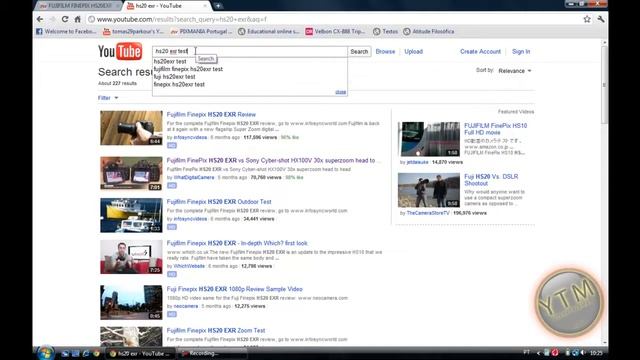Visit the WhatDigitalCamera channel

[194, 178]
